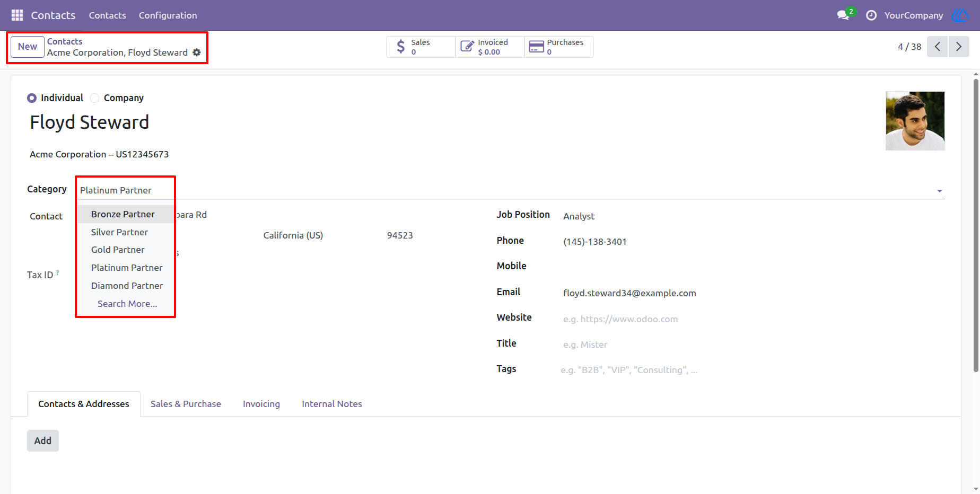Click the Tax ID help question mark
The width and height of the screenshot is (980, 494).
point(58,272)
